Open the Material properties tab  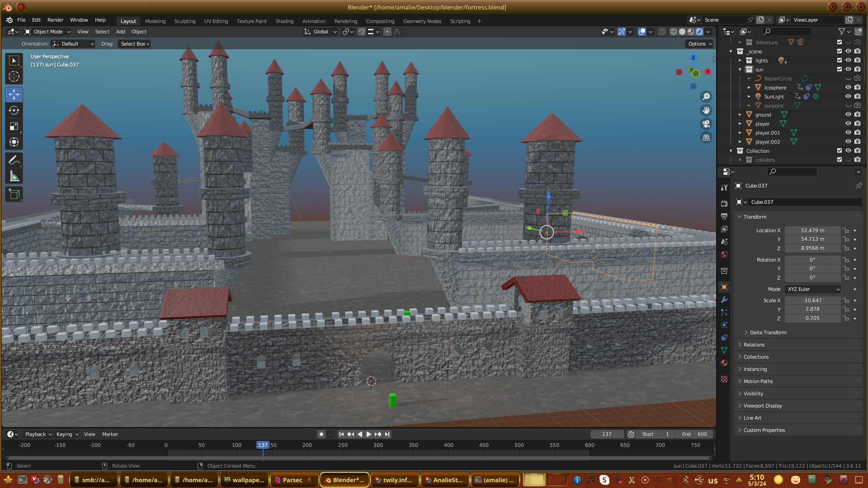tap(724, 363)
